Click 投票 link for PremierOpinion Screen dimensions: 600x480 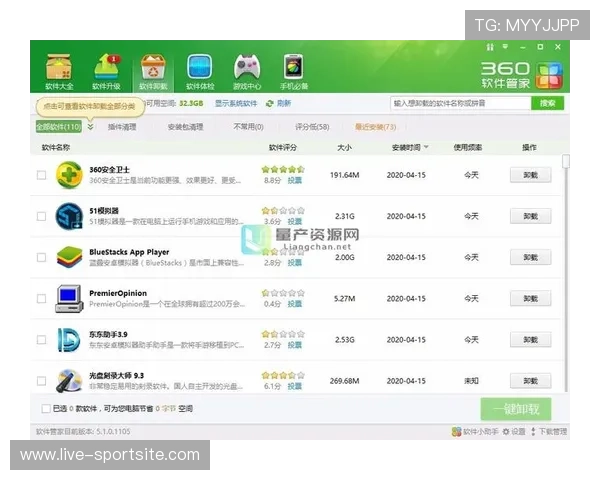point(295,304)
